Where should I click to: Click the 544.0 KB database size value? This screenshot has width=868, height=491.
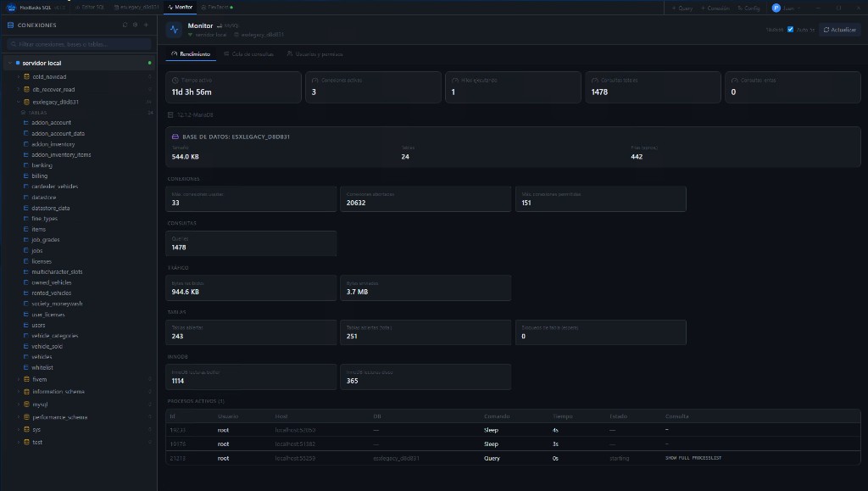pyautogui.click(x=185, y=157)
